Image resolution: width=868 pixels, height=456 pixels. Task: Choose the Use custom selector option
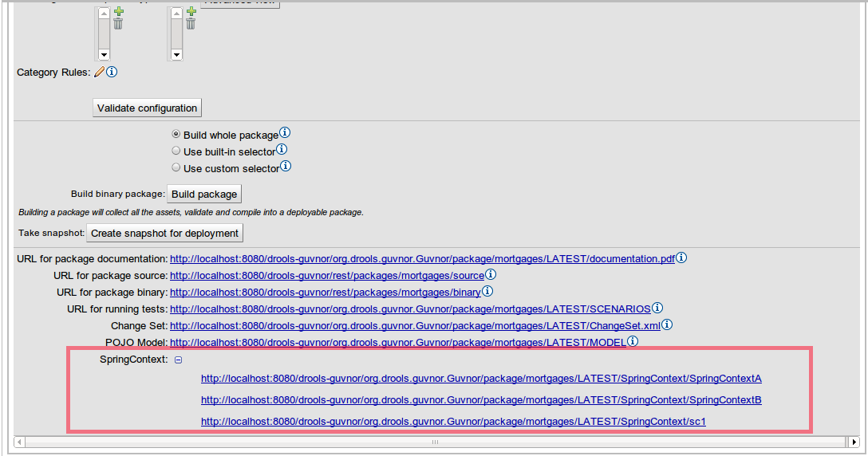(176, 167)
